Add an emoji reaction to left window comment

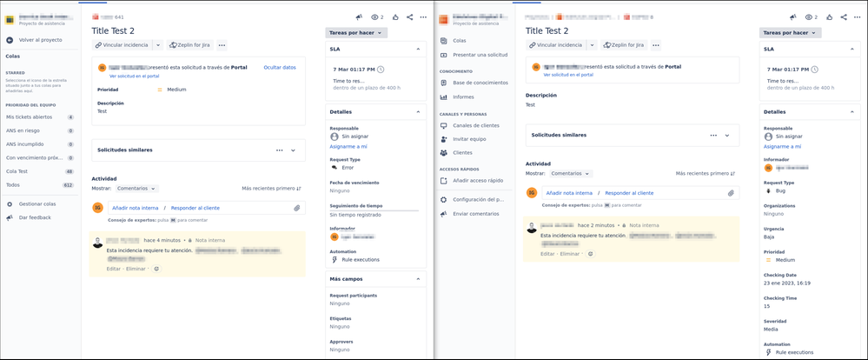click(156, 269)
